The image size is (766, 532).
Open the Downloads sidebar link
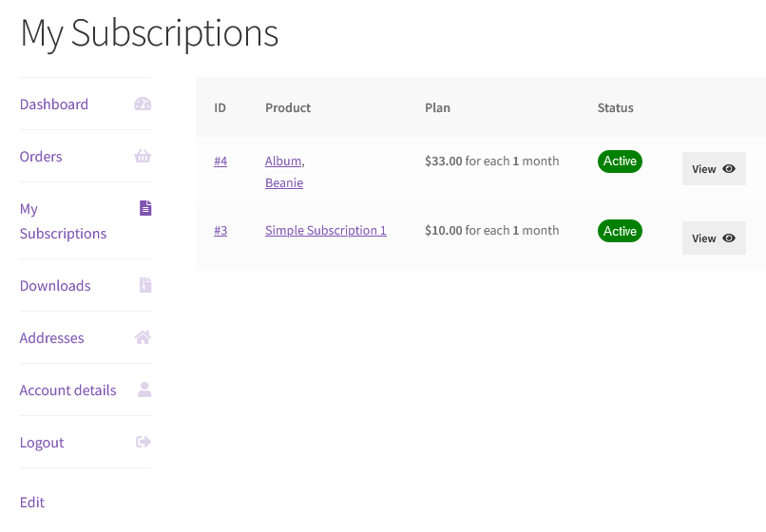pos(55,286)
